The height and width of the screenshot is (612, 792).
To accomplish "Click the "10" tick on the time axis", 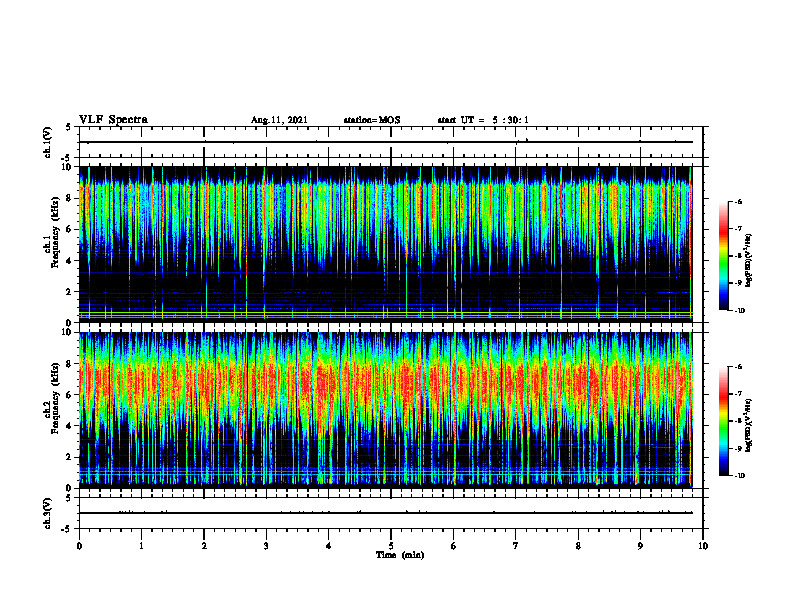I will [703, 546].
